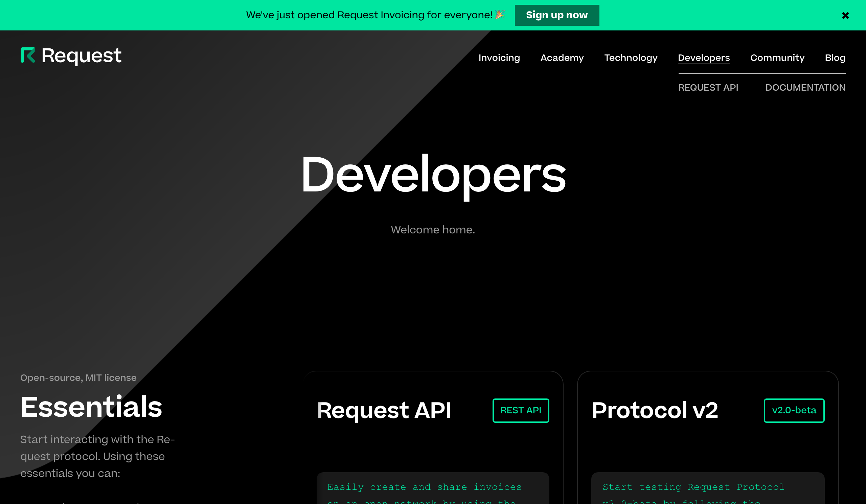
Task: Click the 'Easily create and share invoices' snippet
Action: click(x=425, y=487)
